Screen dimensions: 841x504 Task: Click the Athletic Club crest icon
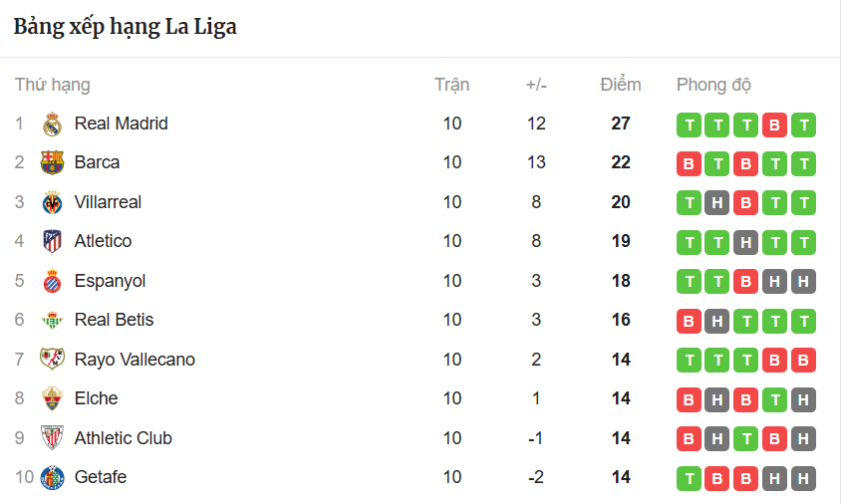coord(52,438)
